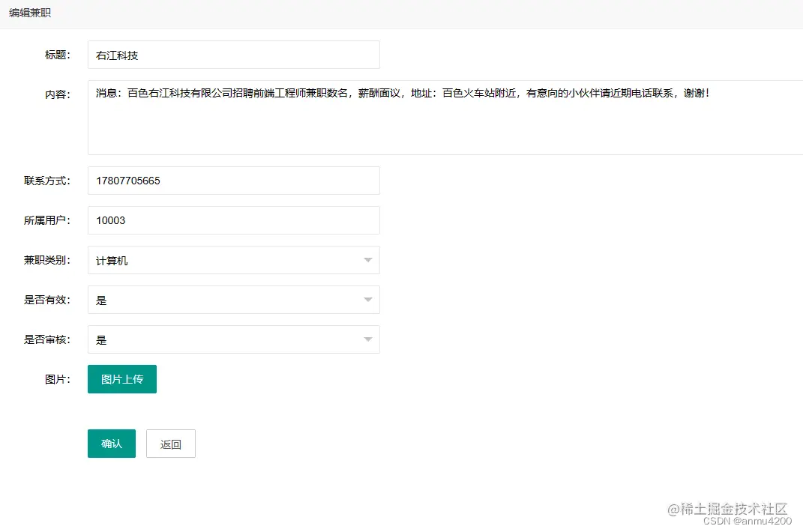This screenshot has width=803, height=532.
Task: Click inside the 内容 text area
Action: [445, 117]
